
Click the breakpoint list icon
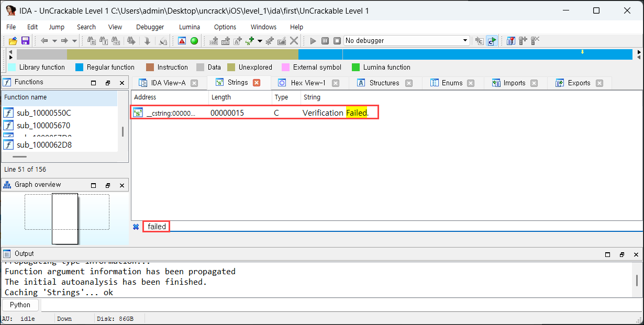pyautogui.click(x=510, y=41)
